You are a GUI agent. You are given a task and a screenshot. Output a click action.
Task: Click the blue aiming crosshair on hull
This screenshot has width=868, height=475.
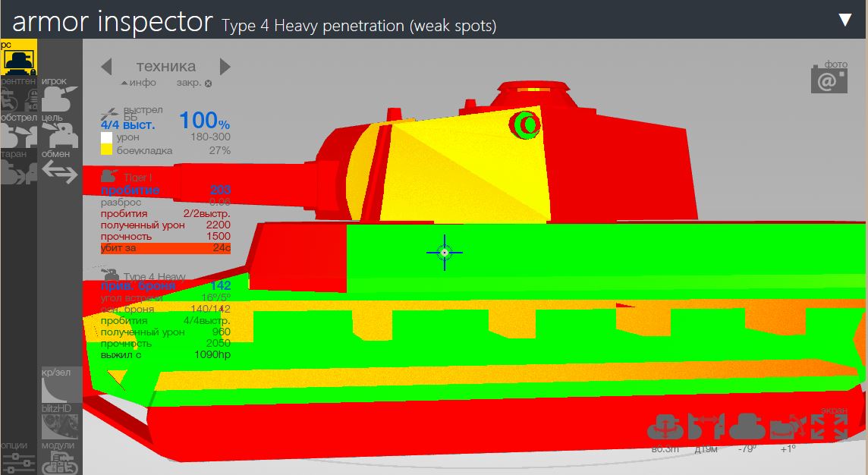click(x=445, y=253)
